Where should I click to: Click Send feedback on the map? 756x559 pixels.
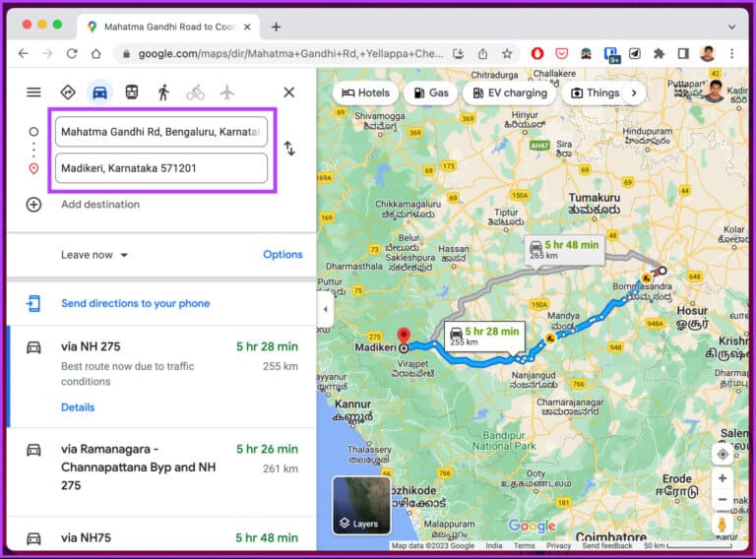point(607,545)
